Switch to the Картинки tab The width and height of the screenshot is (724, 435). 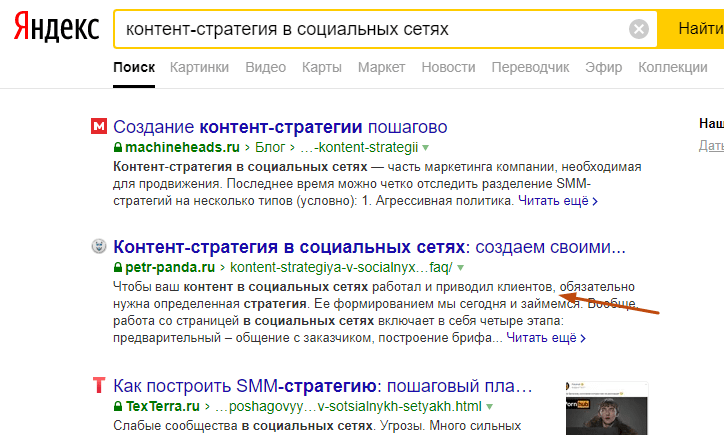[199, 67]
